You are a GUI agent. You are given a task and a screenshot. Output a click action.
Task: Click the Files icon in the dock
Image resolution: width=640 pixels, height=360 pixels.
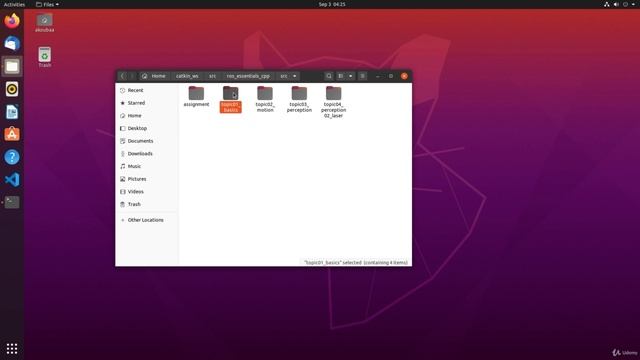[12, 66]
